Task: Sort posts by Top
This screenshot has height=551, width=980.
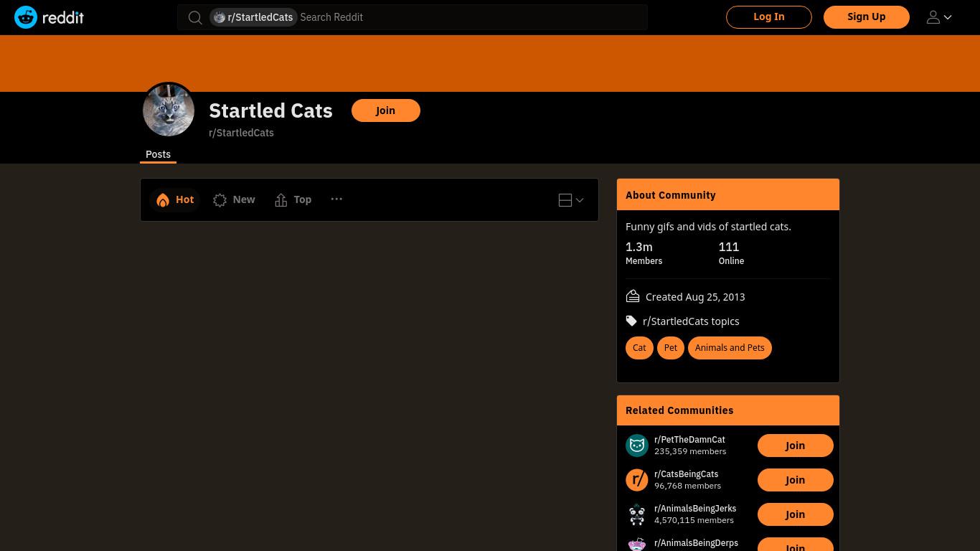Action: [293, 199]
